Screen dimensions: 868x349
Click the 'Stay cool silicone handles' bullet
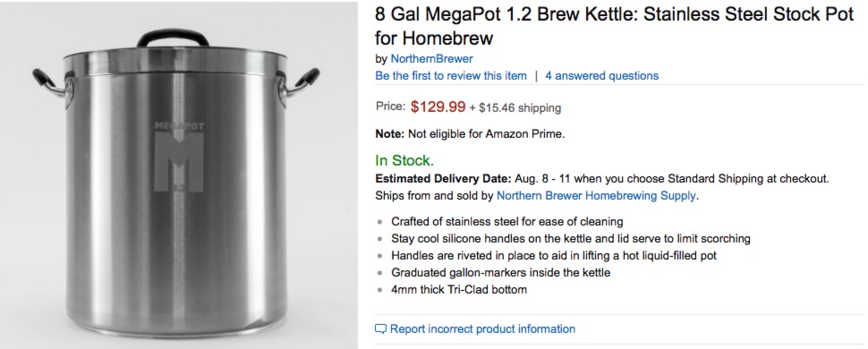pyautogui.click(x=571, y=239)
